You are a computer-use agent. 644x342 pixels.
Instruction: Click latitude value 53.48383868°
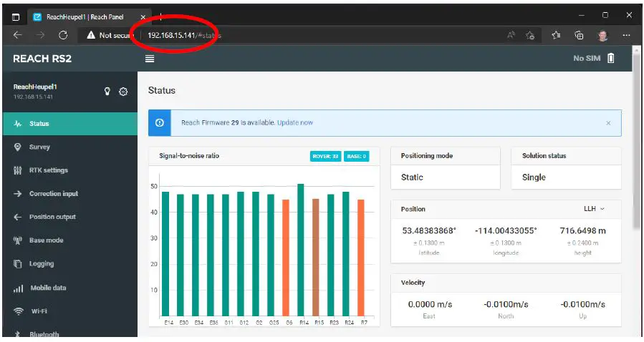tap(429, 231)
